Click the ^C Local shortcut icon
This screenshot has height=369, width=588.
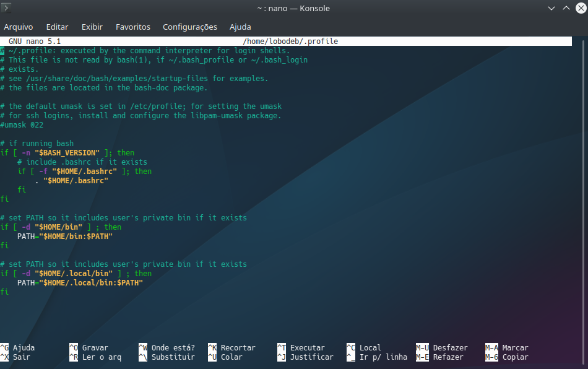click(351, 347)
